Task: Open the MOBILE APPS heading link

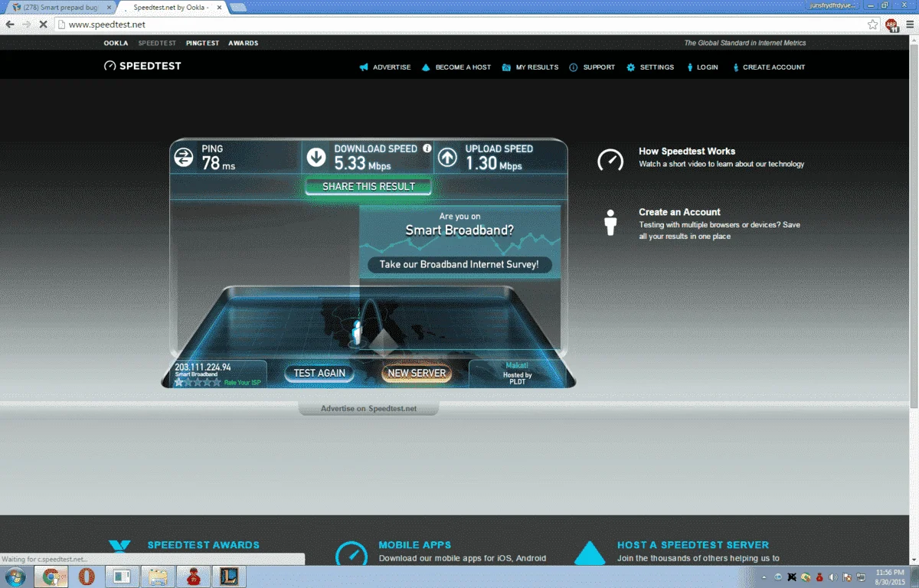Action: [x=414, y=545]
